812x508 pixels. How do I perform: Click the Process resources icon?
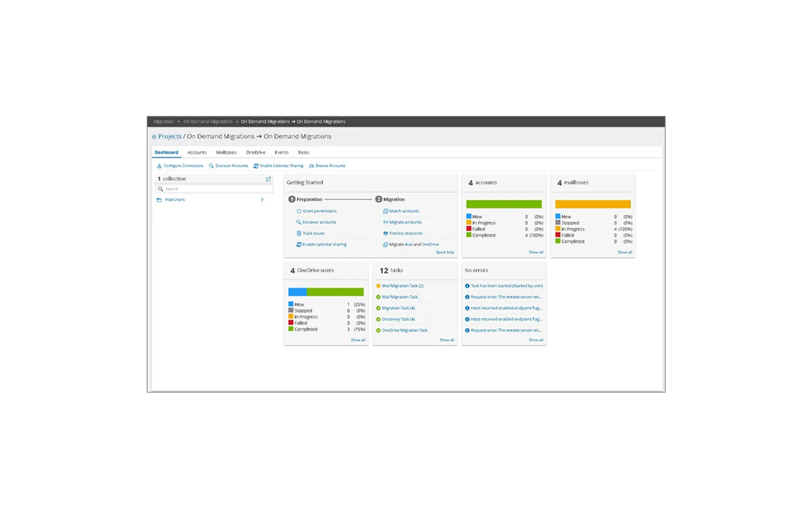[386, 233]
